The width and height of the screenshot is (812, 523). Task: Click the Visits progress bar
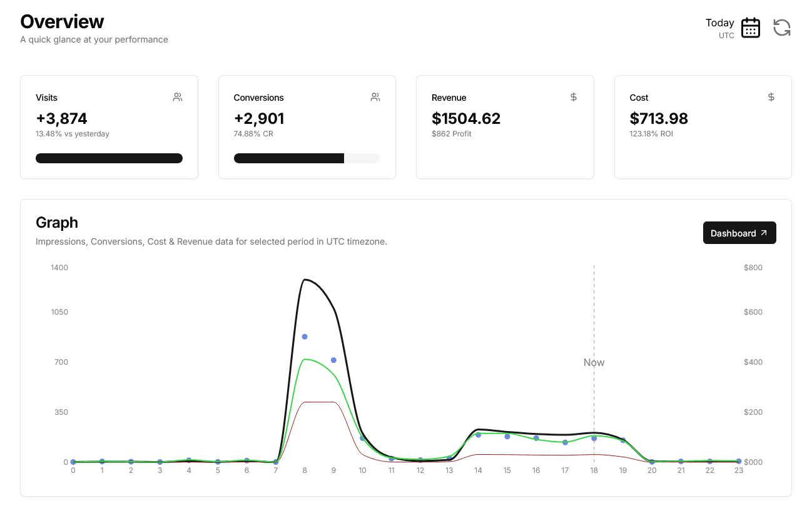(109, 158)
